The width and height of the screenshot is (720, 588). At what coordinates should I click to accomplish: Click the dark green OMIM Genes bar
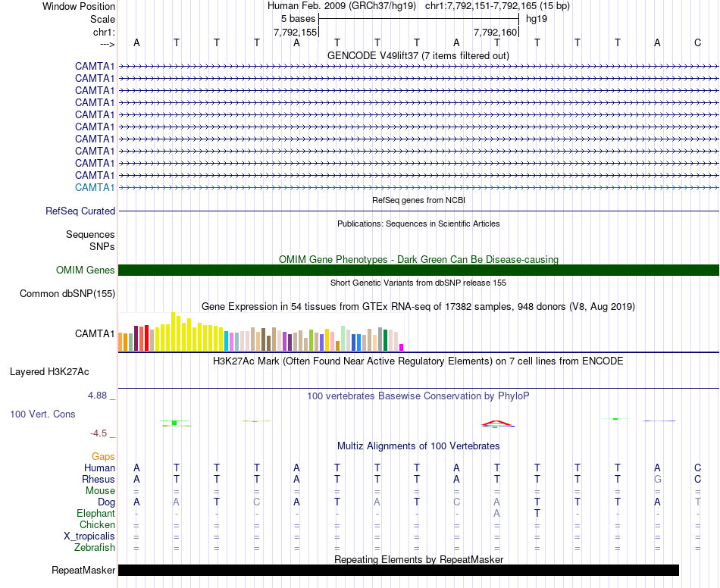[418, 270]
